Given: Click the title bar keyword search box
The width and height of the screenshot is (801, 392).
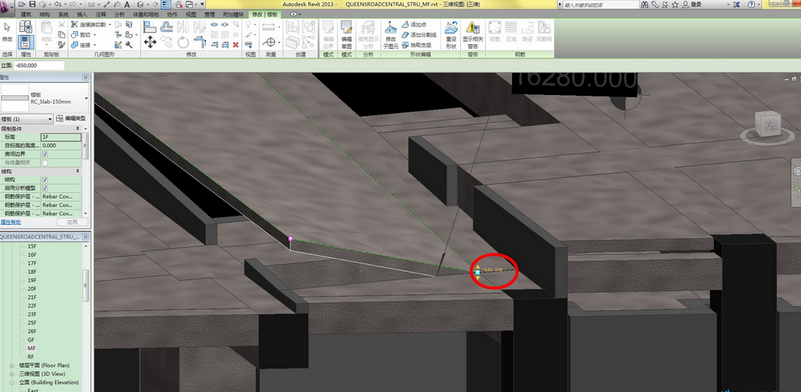Looking at the screenshot, I should pos(601,4).
